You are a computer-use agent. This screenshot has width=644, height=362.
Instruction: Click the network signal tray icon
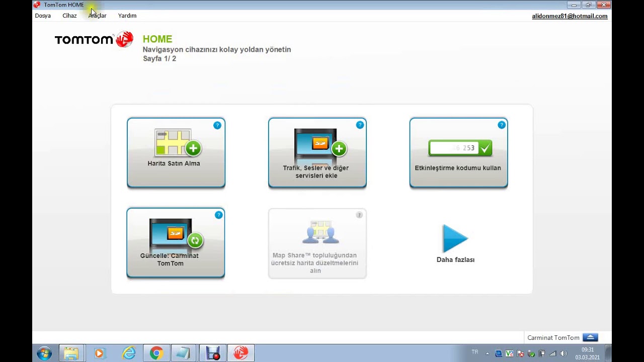[x=553, y=354]
